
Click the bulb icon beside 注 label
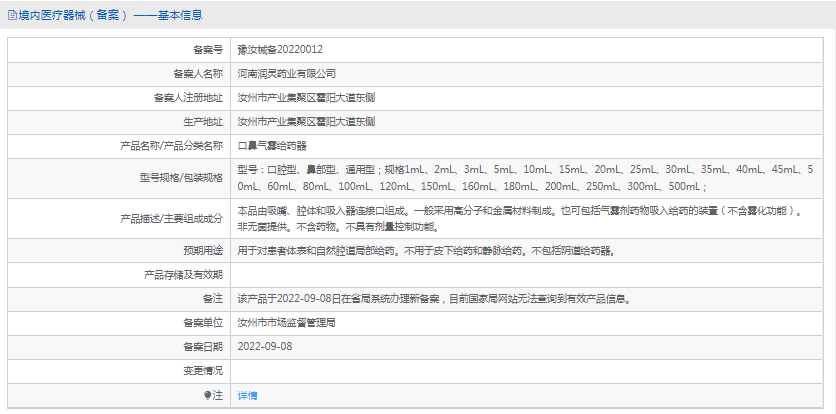click(207, 395)
